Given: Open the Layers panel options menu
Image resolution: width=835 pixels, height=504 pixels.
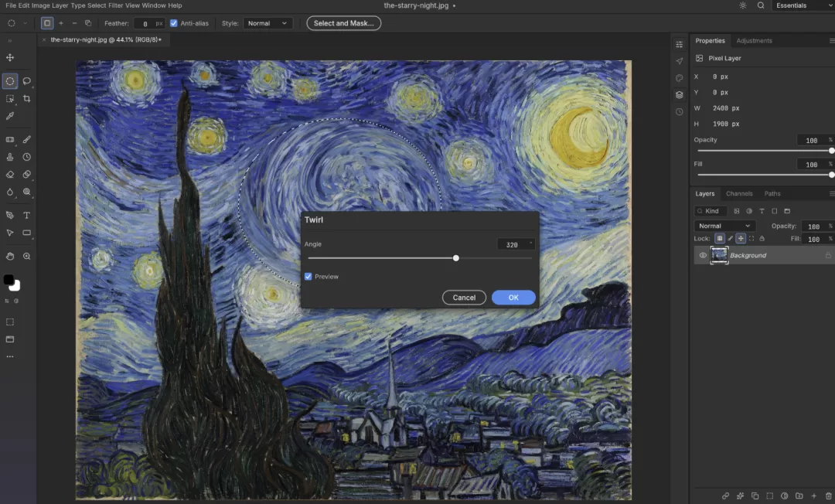Looking at the screenshot, I should click(831, 194).
